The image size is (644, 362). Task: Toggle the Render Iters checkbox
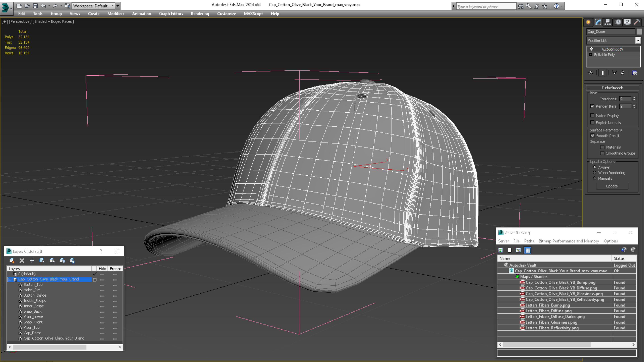point(592,106)
